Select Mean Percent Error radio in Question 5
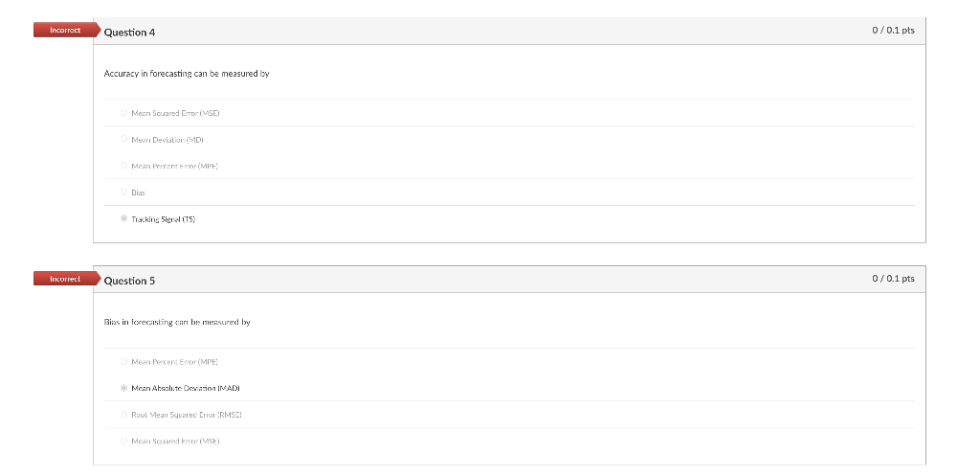The width and height of the screenshot is (980, 476). pyautogui.click(x=123, y=362)
